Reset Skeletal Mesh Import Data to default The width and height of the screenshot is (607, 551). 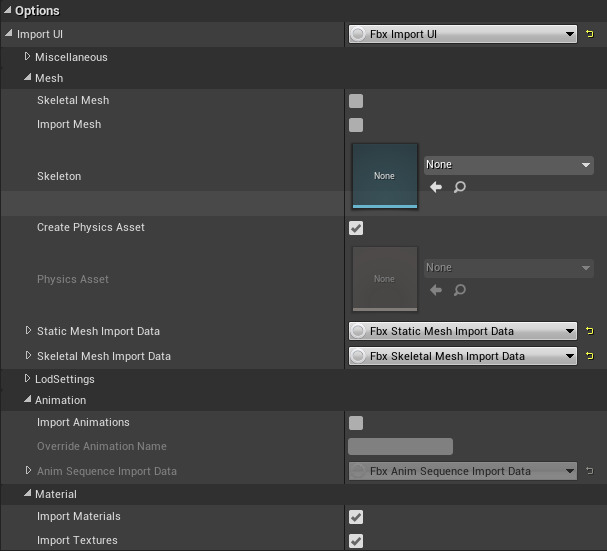590,356
